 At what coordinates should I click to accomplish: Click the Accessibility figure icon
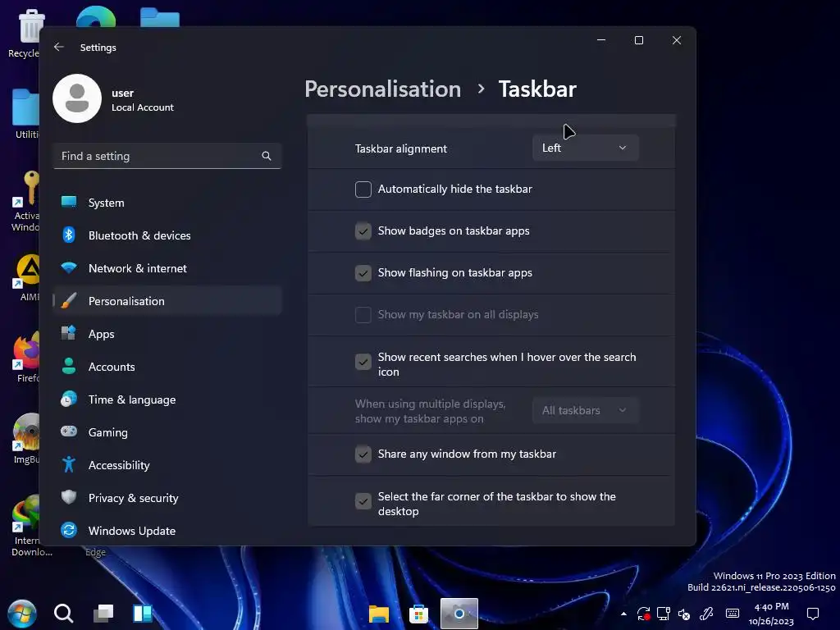pos(69,464)
